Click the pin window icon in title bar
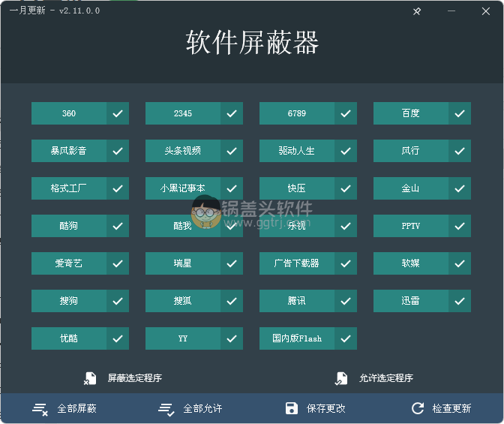The image size is (504, 424). point(417,11)
